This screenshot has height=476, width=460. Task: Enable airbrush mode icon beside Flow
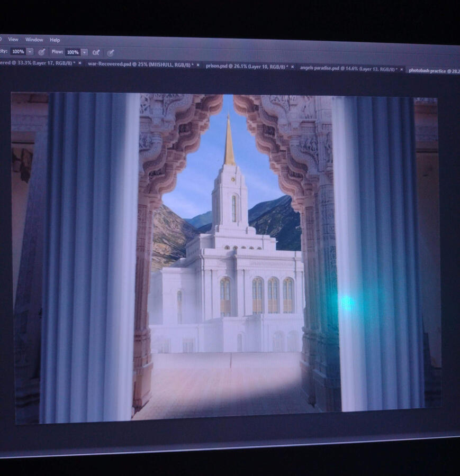pos(96,52)
